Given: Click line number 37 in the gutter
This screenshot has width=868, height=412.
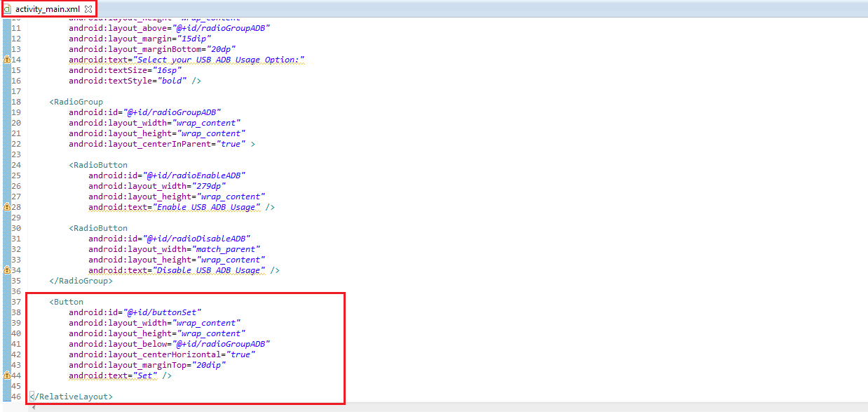Looking at the screenshot, I should (16, 302).
